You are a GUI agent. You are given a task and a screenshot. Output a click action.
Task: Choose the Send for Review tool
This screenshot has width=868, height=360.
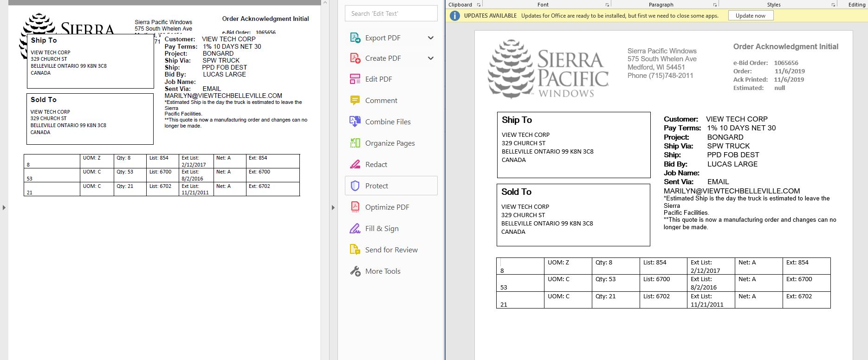click(391, 250)
